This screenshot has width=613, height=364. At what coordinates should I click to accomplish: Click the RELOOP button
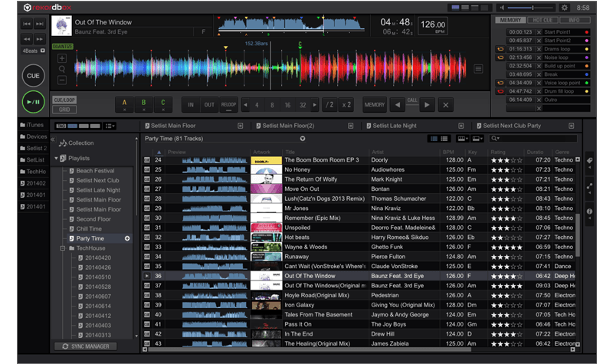tap(228, 105)
